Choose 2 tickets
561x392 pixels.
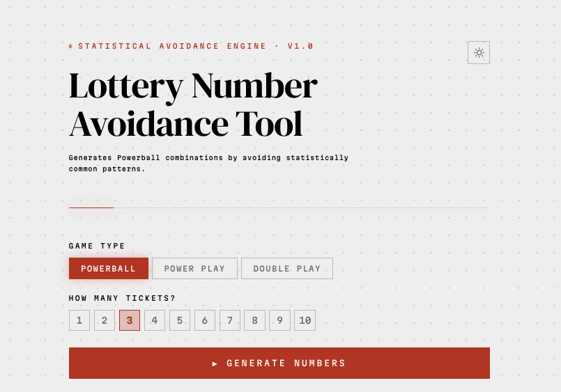105,320
